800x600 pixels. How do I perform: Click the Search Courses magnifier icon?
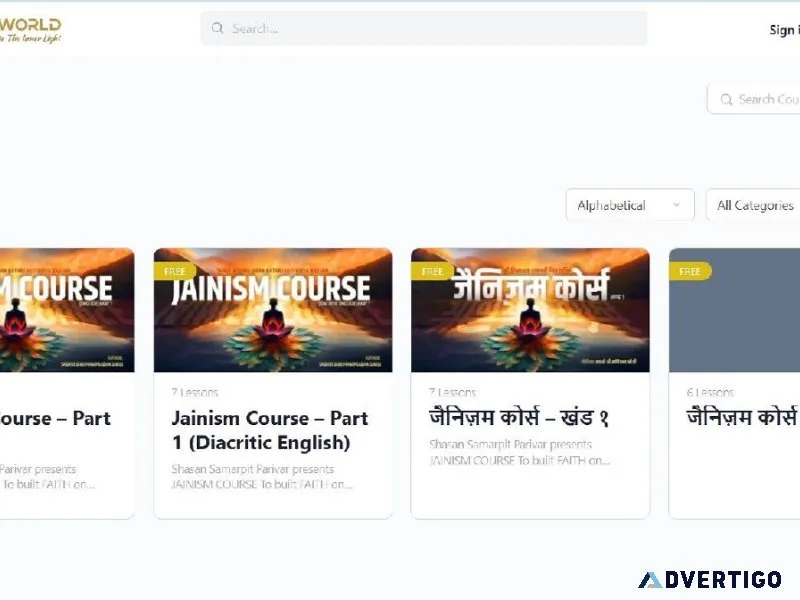[x=727, y=99]
